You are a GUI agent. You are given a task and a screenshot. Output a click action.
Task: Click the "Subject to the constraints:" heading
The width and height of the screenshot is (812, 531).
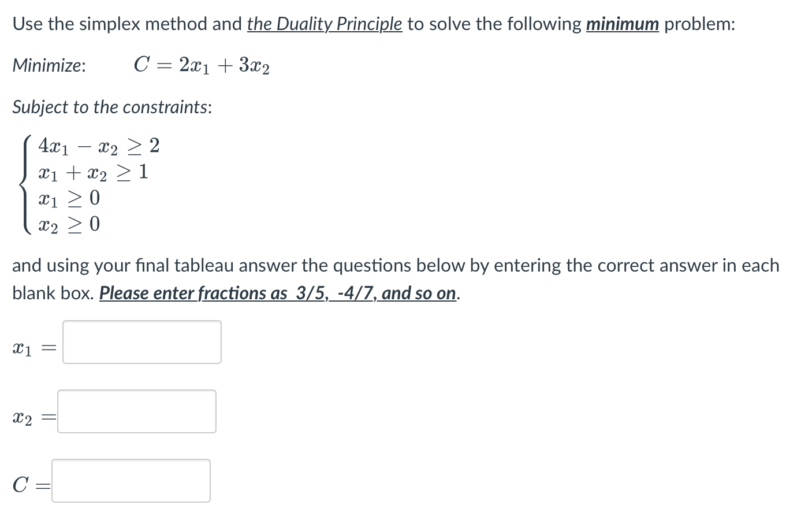pos(112,107)
